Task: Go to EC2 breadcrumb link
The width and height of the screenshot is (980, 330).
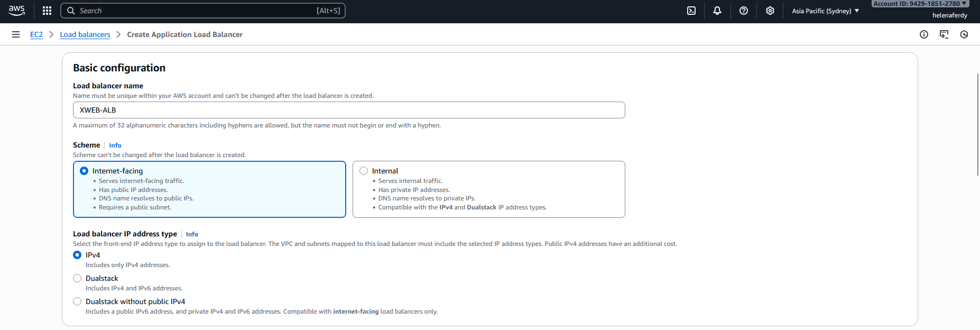Action: click(x=36, y=34)
